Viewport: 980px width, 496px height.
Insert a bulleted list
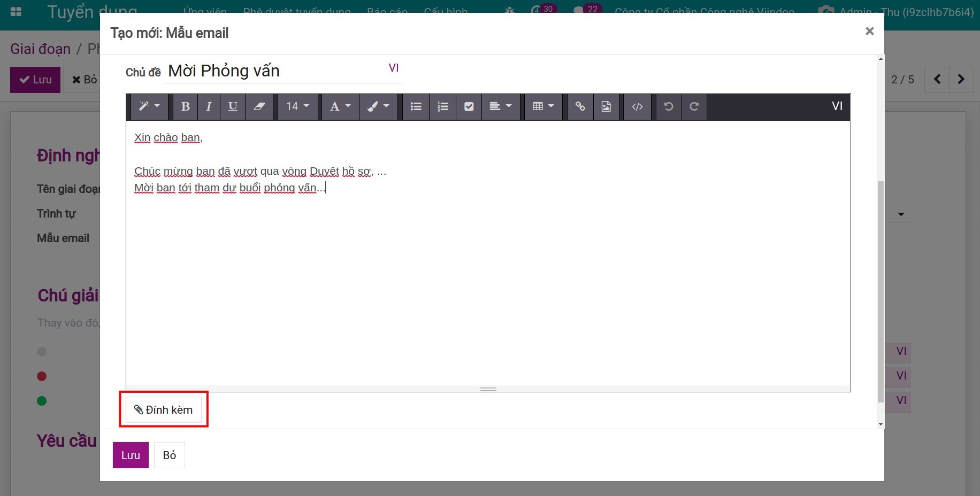[416, 106]
